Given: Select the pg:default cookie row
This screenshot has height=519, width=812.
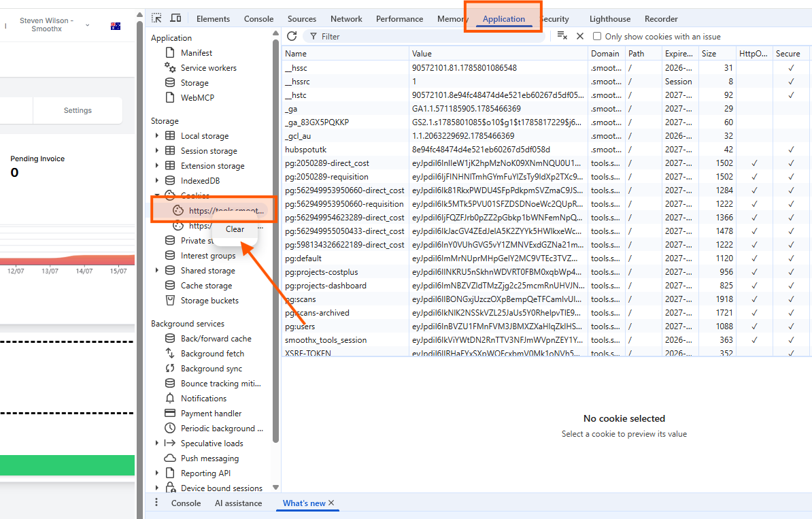Looking at the screenshot, I should [x=546, y=258].
